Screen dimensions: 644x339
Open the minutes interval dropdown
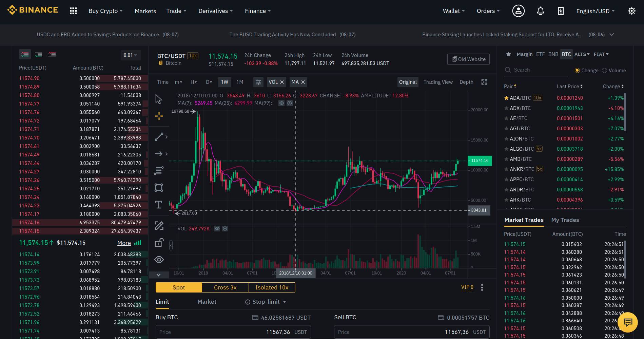(178, 82)
